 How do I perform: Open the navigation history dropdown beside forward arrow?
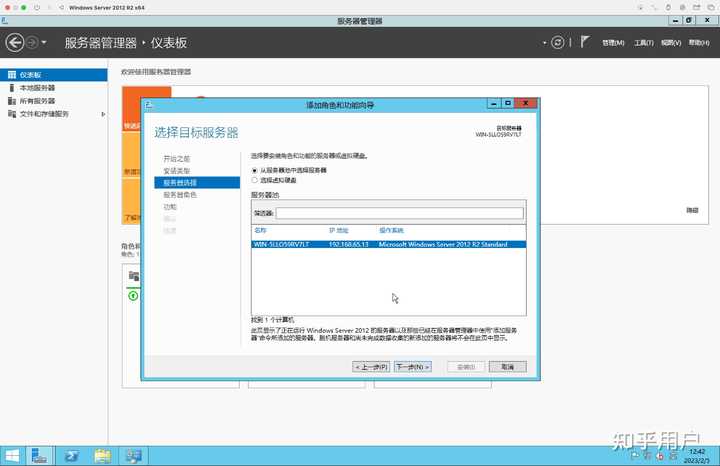click(x=44, y=43)
